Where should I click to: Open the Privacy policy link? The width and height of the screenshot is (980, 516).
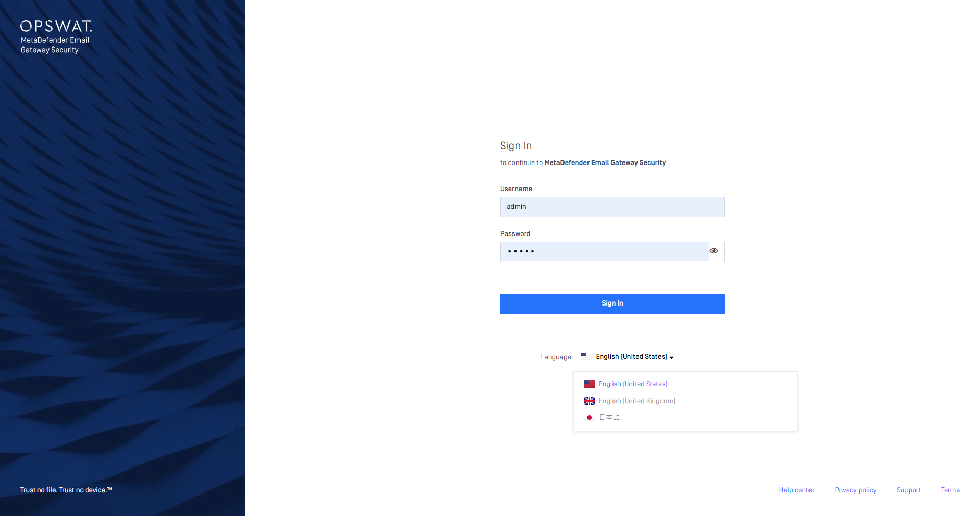(x=855, y=490)
